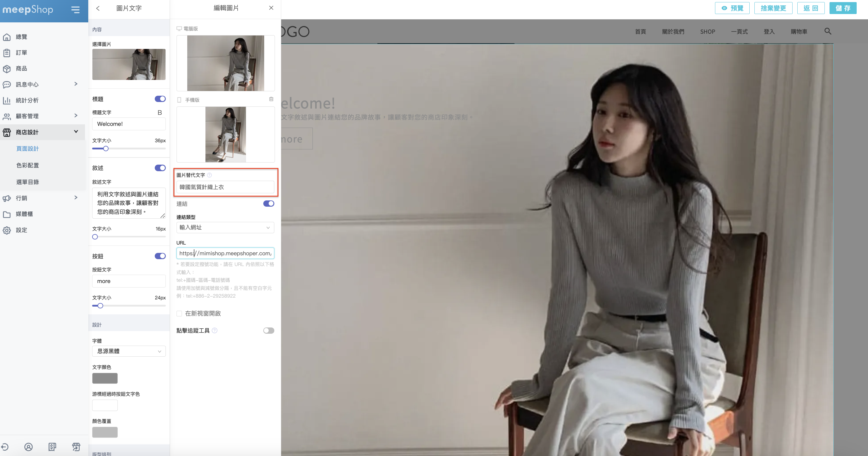
Task: Click the 預覽 preview button
Action: pos(732,8)
